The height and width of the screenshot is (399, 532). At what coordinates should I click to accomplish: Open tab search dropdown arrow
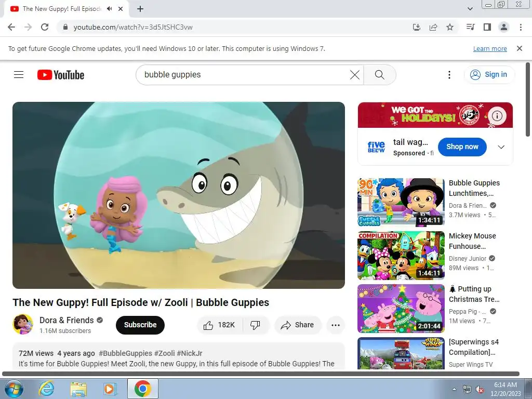click(470, 9)
